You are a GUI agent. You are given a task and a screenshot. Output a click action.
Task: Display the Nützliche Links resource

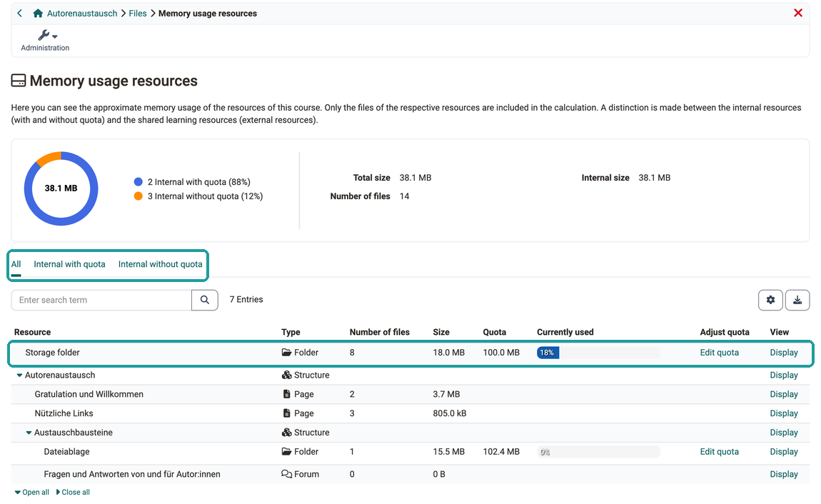784,413
